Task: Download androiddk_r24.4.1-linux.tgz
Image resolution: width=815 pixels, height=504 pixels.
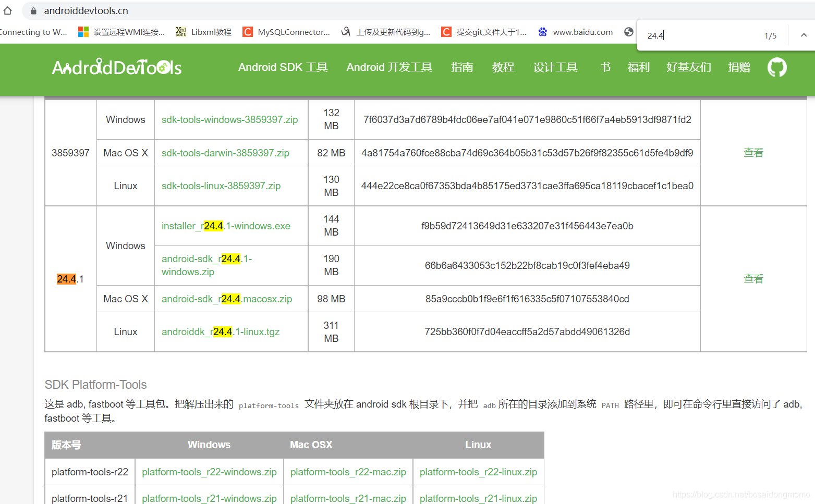Action: coord(221,331)
